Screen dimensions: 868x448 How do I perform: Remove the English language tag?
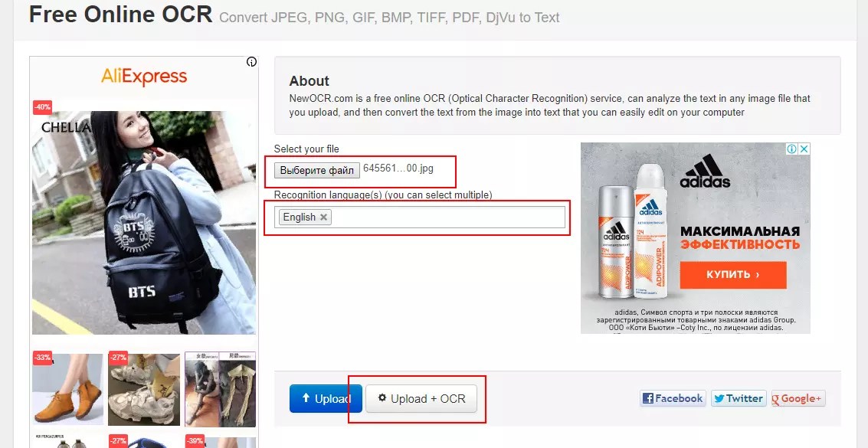pos(324,217)
